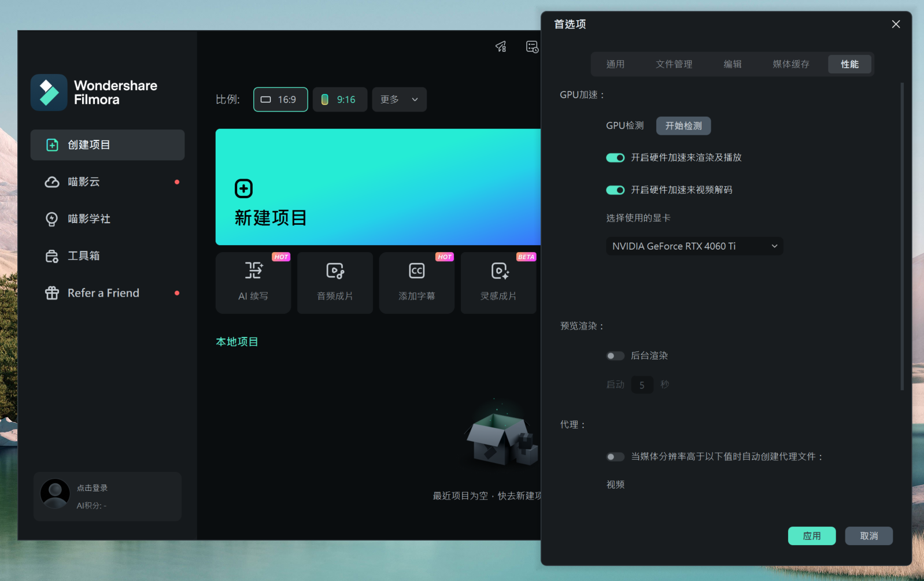This screenshot has width=924, height=581.
Task: Select the 添加字幕 CC icon
Action: pyautogui.click(x=416, y=271)
